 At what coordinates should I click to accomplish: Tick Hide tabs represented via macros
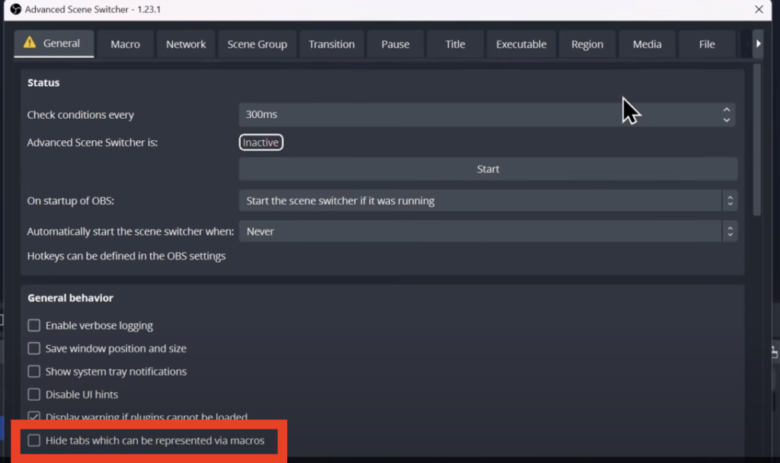pos(34,440)
